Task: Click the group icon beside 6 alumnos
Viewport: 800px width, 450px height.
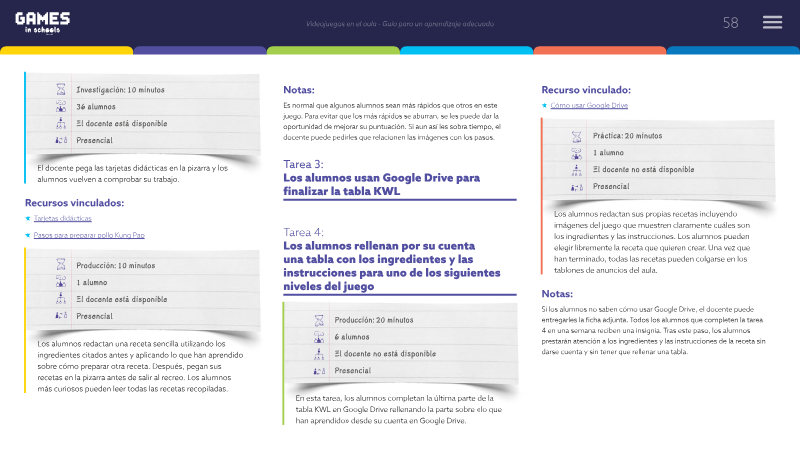Action: (319, 337)
